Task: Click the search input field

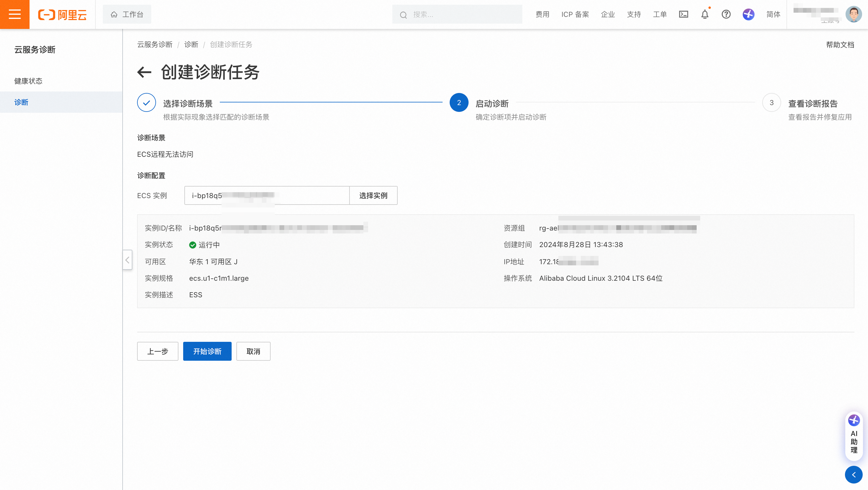Action: pyautogui.click(x=457, y=14)
